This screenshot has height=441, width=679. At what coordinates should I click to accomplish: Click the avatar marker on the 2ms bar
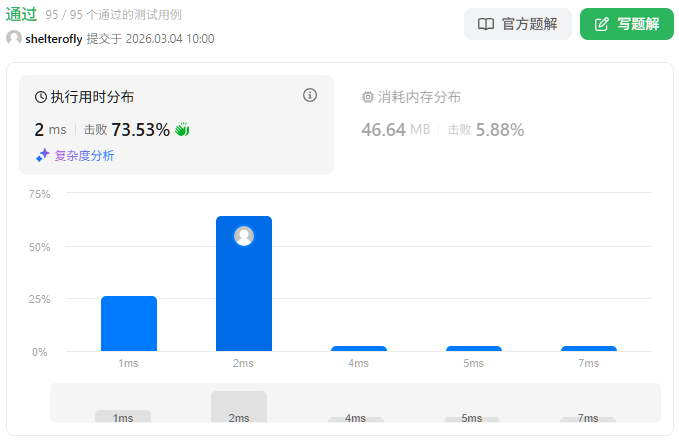[244, 236]
